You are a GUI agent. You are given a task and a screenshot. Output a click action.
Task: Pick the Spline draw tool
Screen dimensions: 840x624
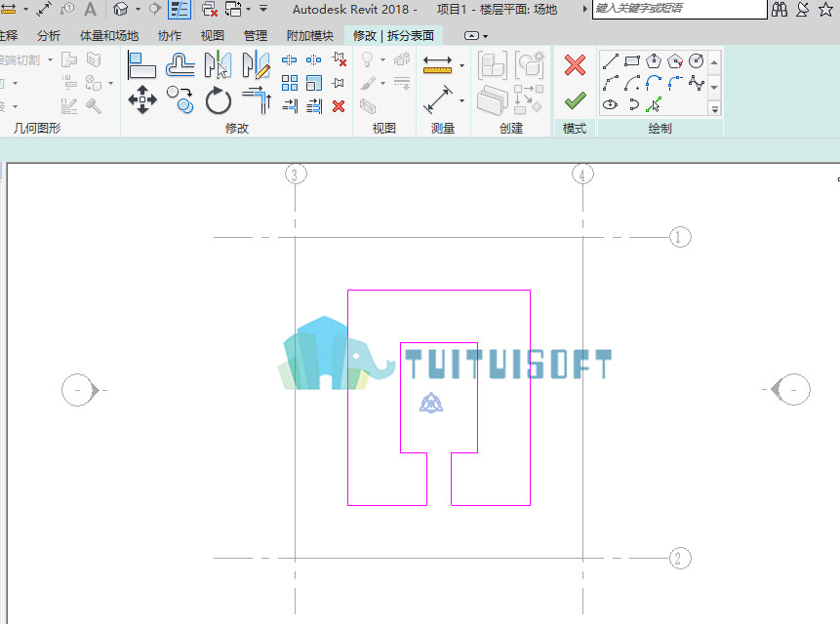pos(697,83)
